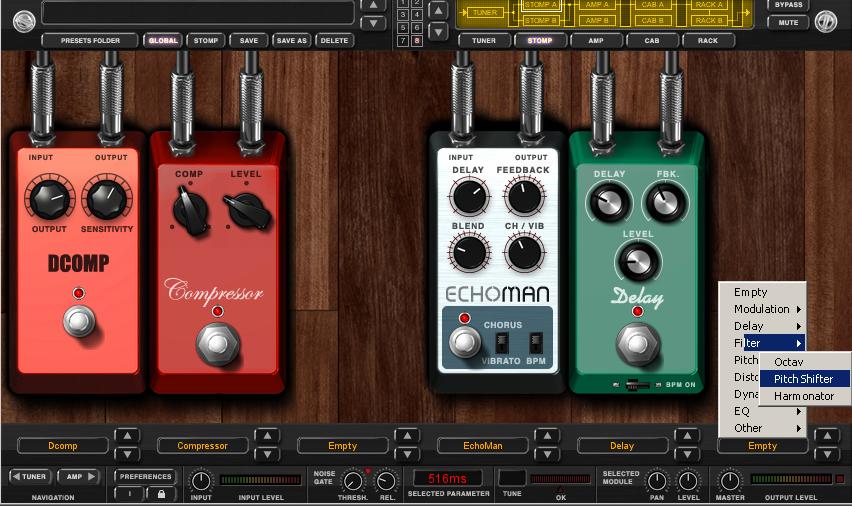Click the EchoMan DELAY knob
852x506 pixels.
point(469,196)
